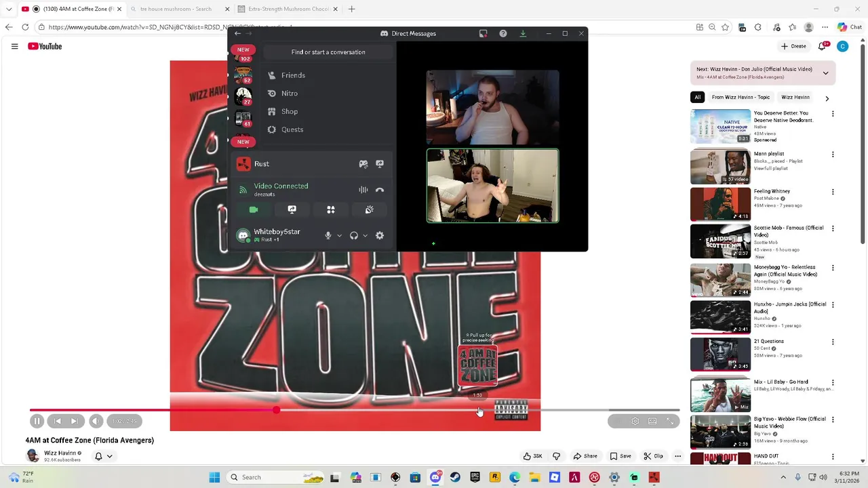Go to previous video in player
The image size is (868, 488).
57,421
